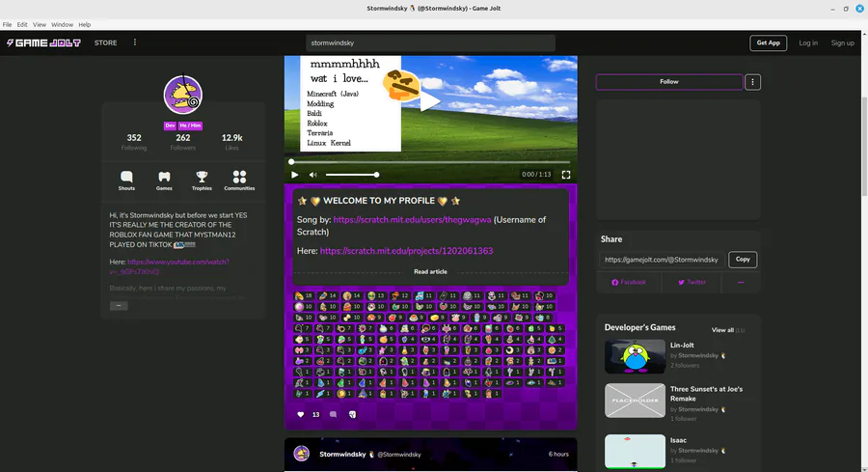This screenshot has width=868, height=472.
Task: Click the gamejolt.com/@Stormwindsky share URL field
Action: coord(662,260)
